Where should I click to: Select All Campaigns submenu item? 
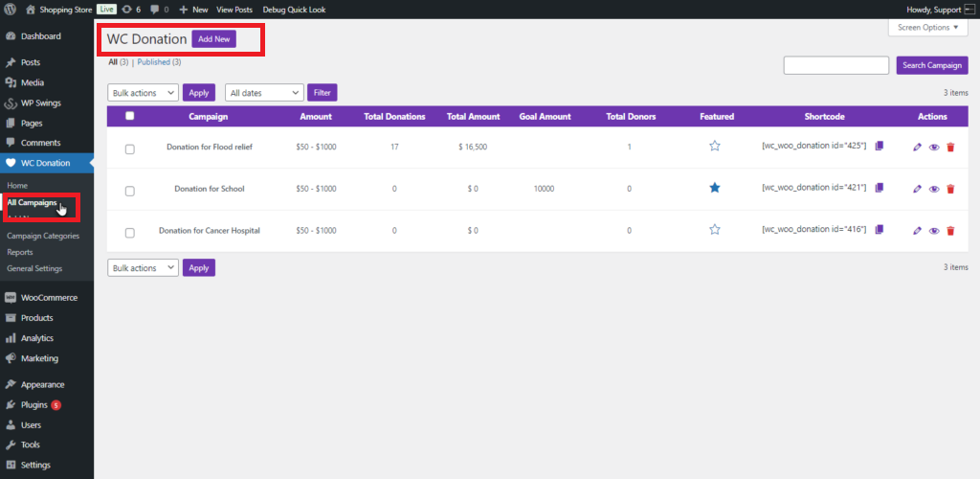33,202
